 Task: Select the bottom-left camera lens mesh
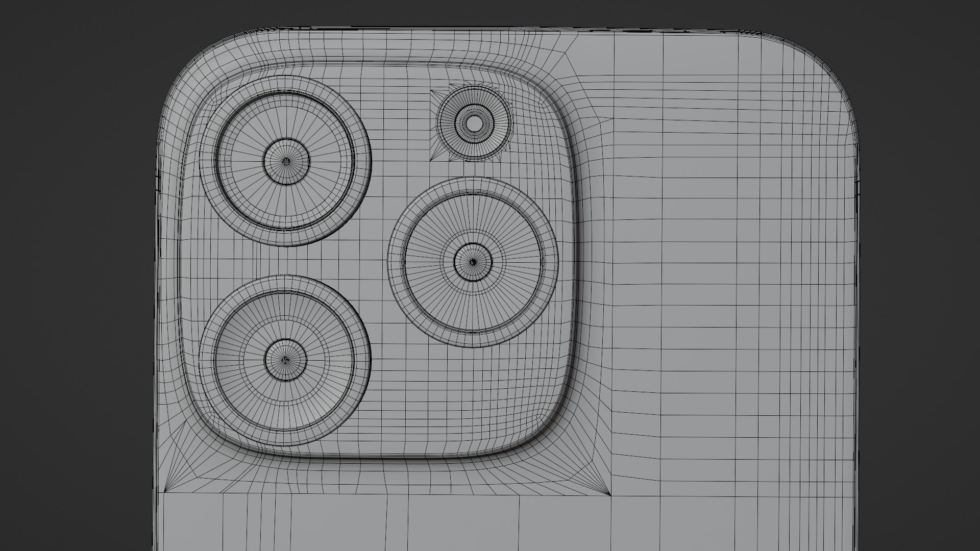pos(285,360)
